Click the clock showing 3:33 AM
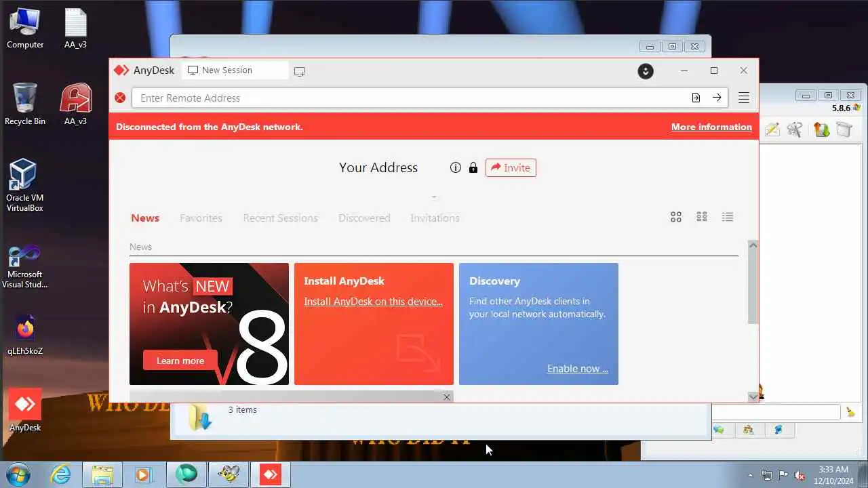Image resolution: width=868 pixels, height=488 pixels. 833,469
